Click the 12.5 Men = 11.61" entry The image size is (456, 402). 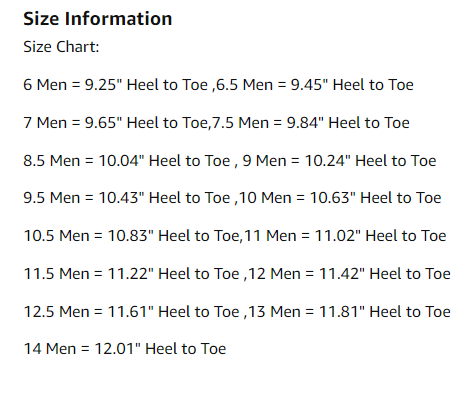(x=89, y=312)
